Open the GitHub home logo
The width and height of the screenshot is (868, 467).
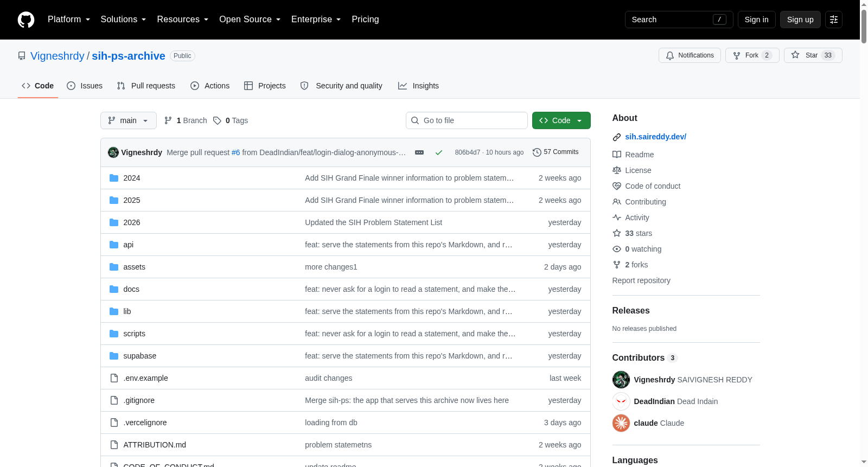pos(26,20)
